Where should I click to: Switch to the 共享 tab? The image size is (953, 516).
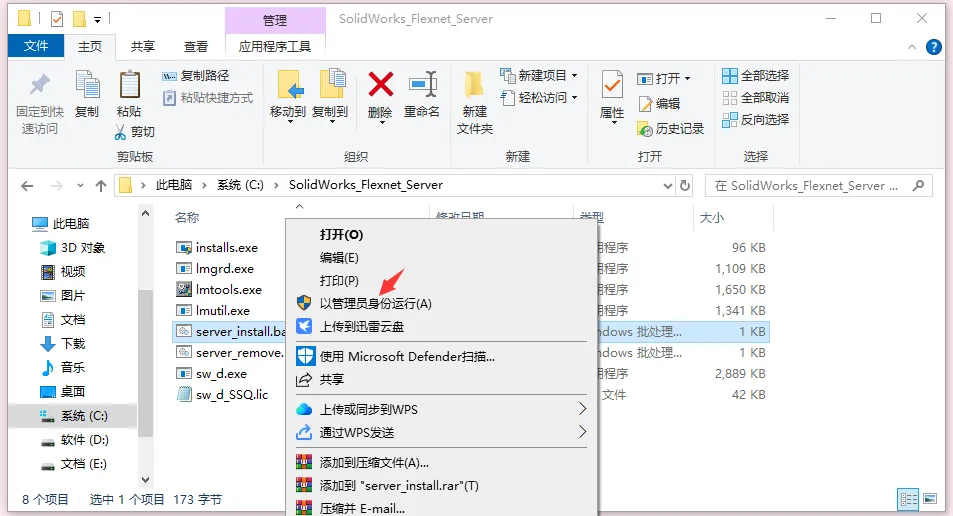pos(143,47)
